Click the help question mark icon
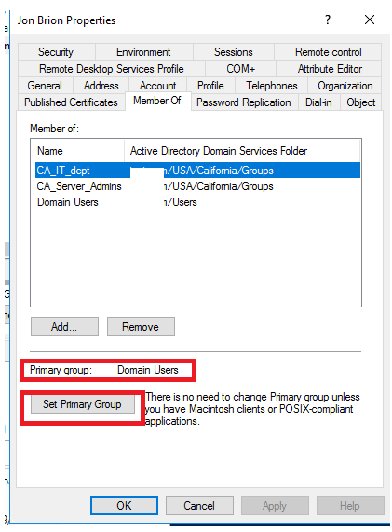 [328, 20]
